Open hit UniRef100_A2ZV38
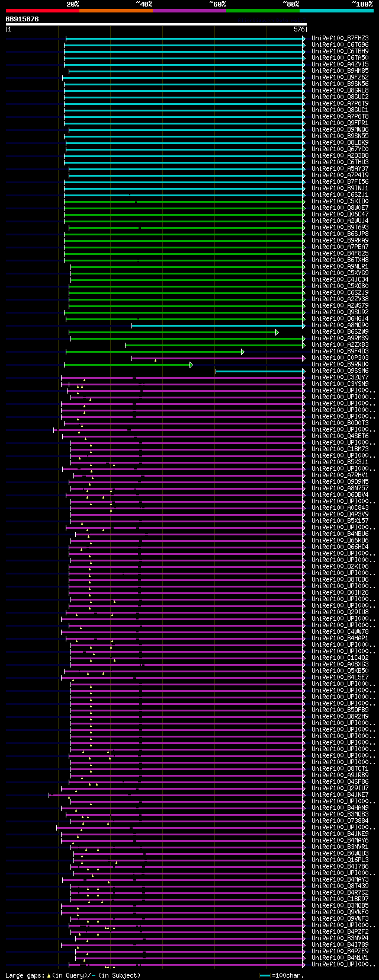This screenshot has height=980, width=379. tap(340, 299)
